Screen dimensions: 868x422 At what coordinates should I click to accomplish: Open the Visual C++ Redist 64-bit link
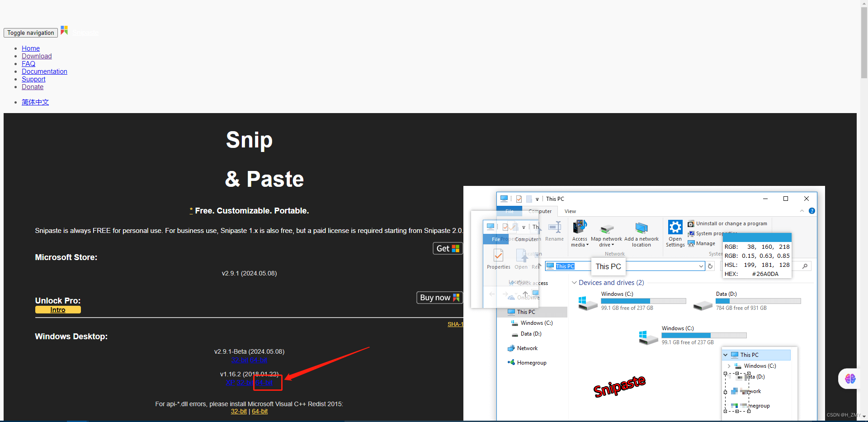tap(260, 412)
